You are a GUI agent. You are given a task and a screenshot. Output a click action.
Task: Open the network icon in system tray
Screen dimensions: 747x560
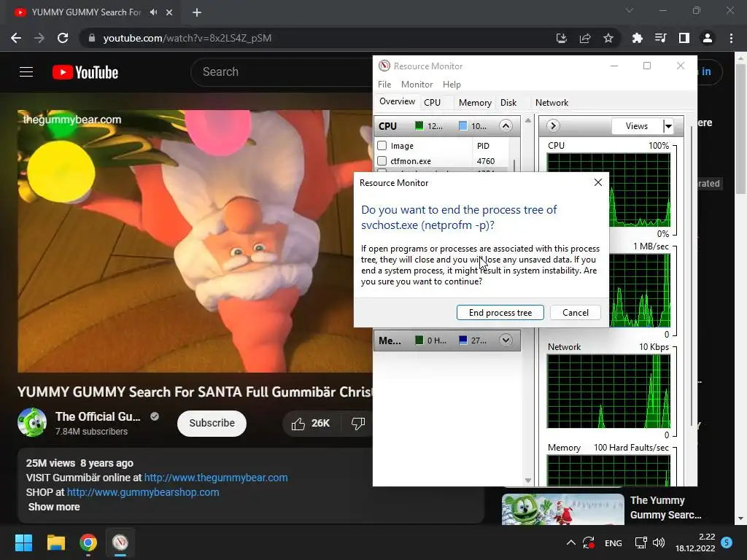tap(640, 542)
